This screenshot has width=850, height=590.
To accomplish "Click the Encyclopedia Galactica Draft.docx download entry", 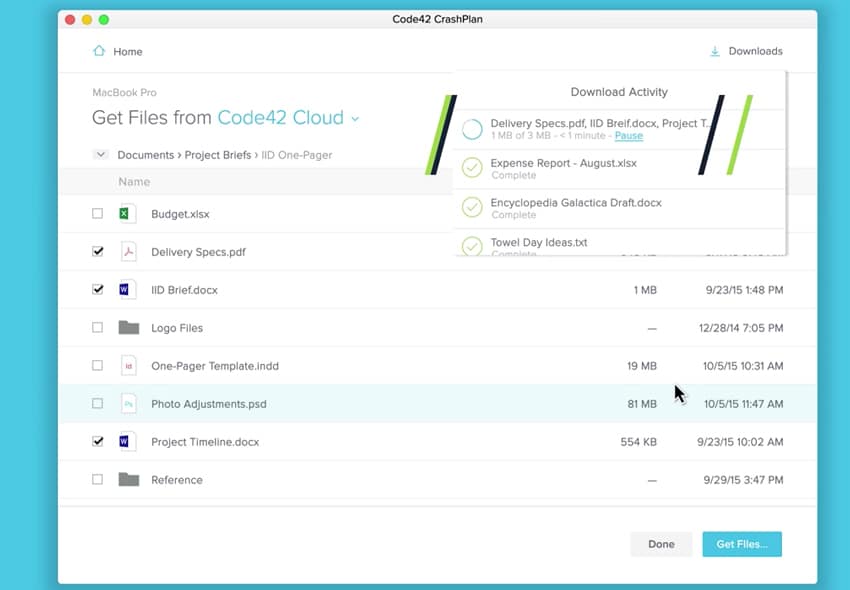I will point(619,208).
